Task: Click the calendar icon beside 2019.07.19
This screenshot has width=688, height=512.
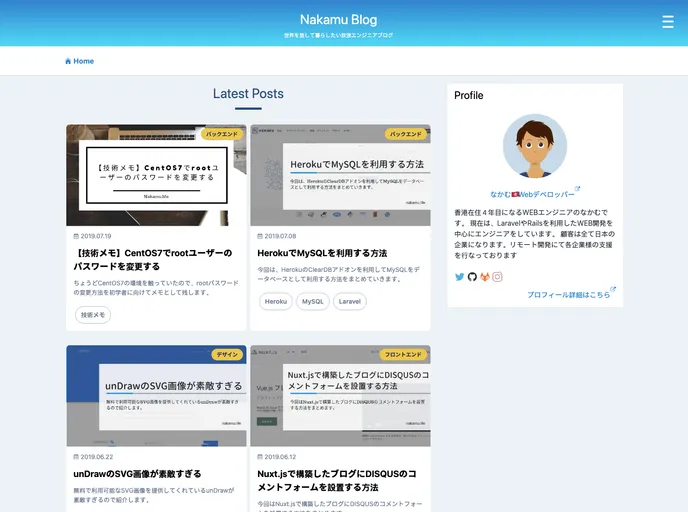Action: 76,236
